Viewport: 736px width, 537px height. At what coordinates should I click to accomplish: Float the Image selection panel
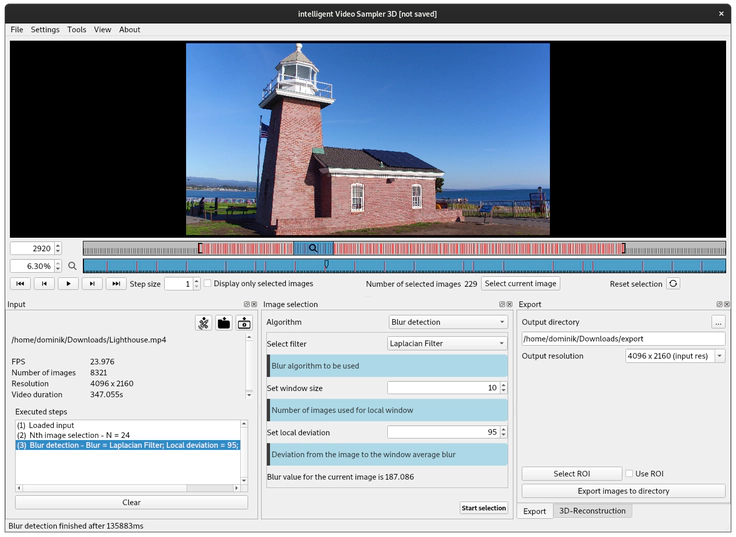[x=502, y=304]
